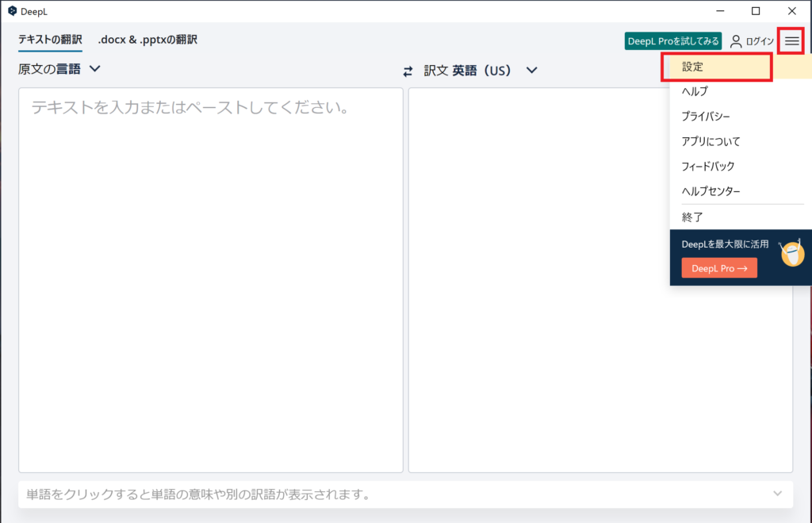Click the DeepL logo in title bar
This screenshot has height=523, width=812.
point(12,11)
